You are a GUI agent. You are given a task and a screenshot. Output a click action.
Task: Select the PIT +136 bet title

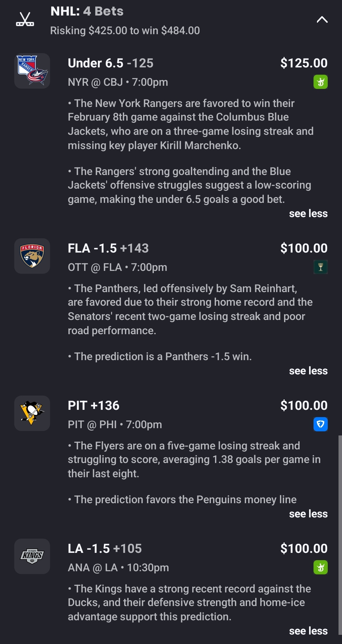coord(93,406)
